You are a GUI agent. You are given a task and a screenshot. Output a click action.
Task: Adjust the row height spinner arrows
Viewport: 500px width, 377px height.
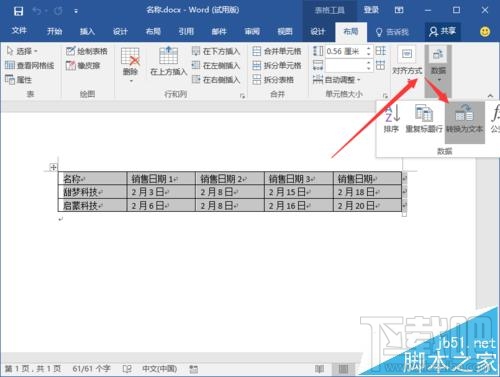coord(368,51)
